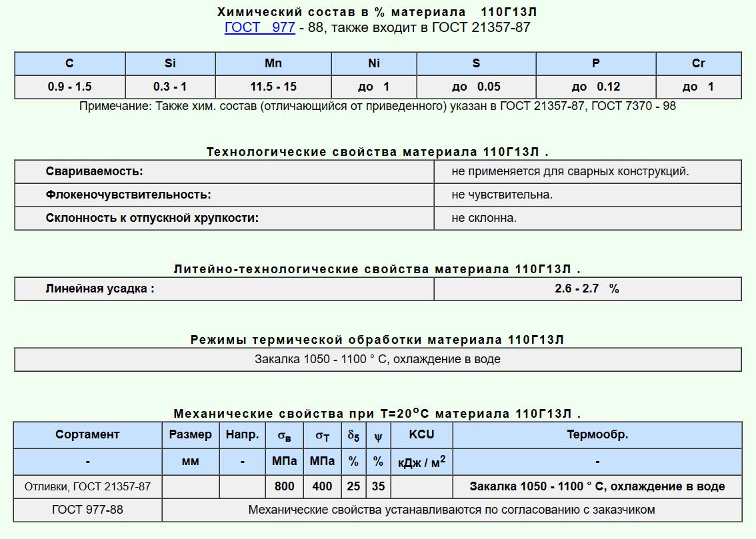Click the phosphorus limit до 0.12
Screen dimensions: 756x539
(x=595, y=87)
